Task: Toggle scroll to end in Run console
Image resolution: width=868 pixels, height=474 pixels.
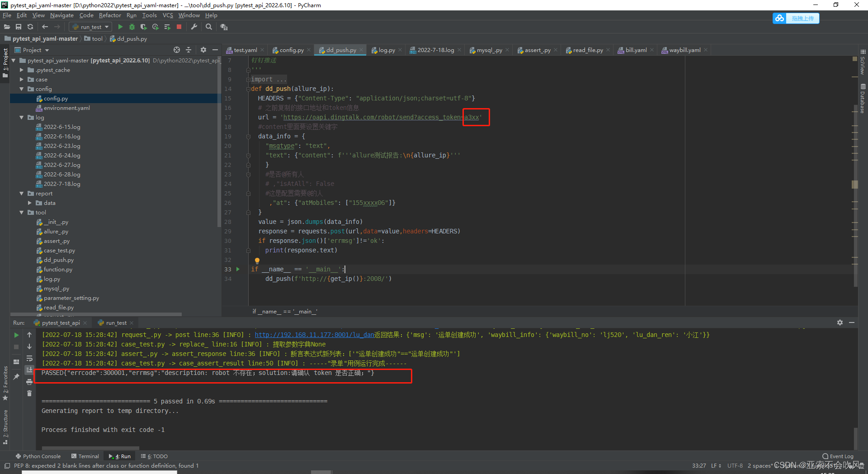Action: tap(29, 370)
